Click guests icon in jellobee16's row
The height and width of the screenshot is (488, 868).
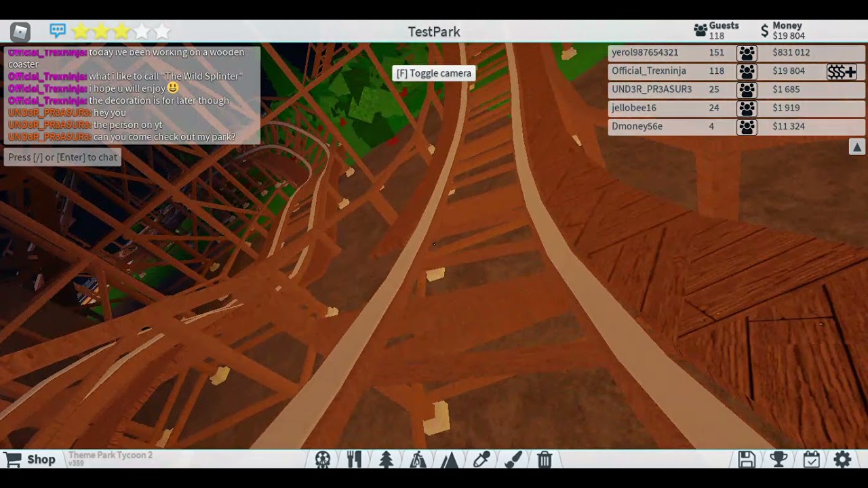pos(747,108)
